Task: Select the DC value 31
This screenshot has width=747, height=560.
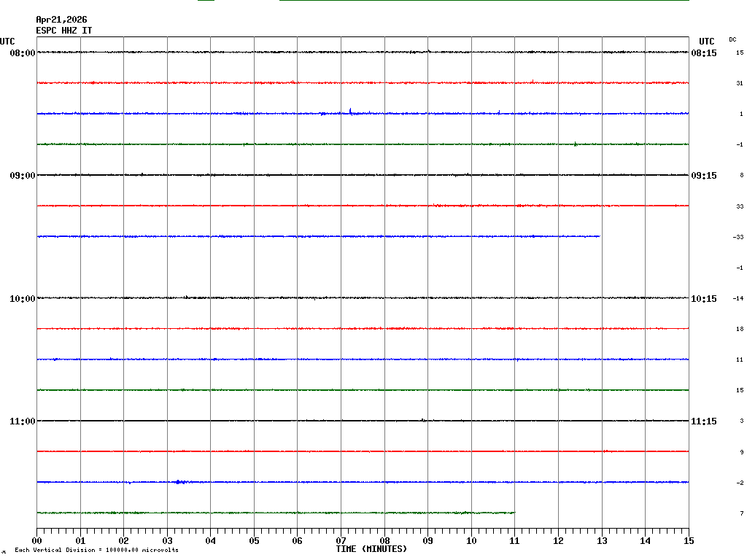Action: tap(739, 84)
